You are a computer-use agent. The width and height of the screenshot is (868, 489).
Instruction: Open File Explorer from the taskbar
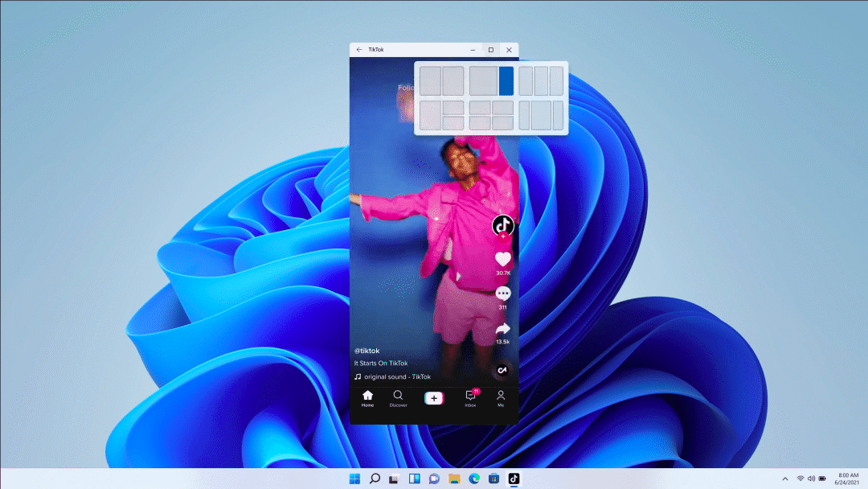(454, 479)
